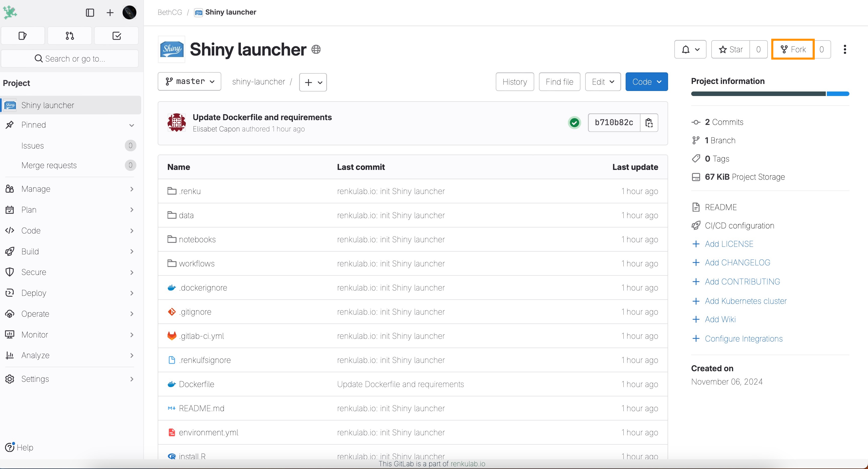Open the user avatar menu
The image size is (868, 469).
point(129,13)
